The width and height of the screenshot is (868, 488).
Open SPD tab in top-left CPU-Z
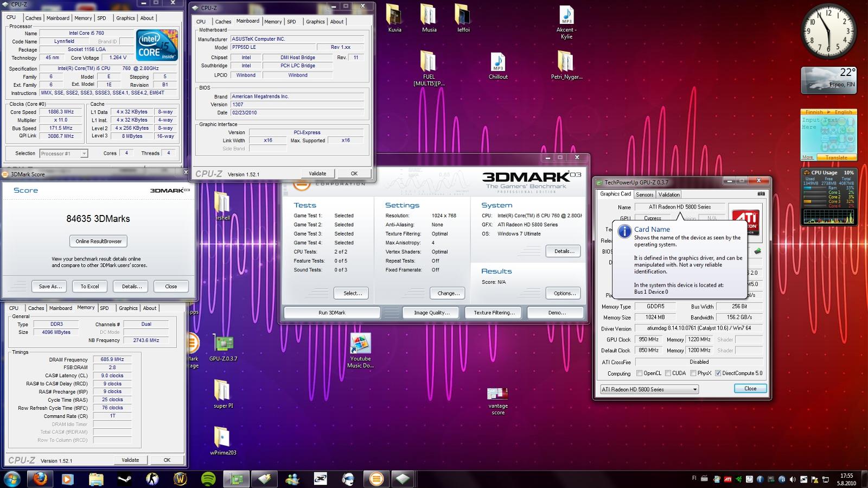coord(101,18)
